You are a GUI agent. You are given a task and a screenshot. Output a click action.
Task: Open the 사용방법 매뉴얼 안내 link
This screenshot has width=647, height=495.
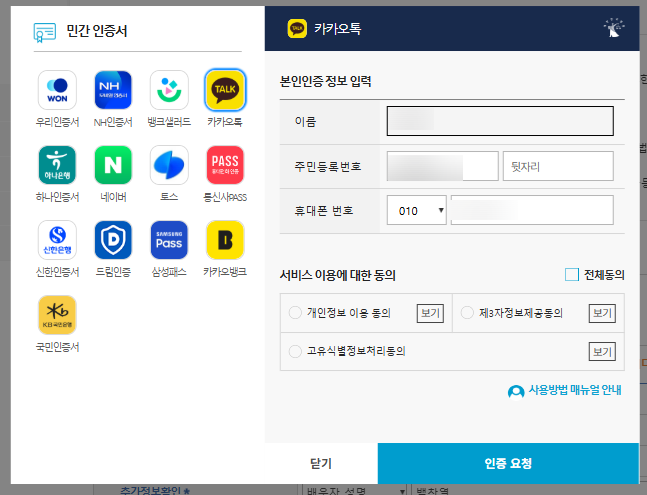575,390
